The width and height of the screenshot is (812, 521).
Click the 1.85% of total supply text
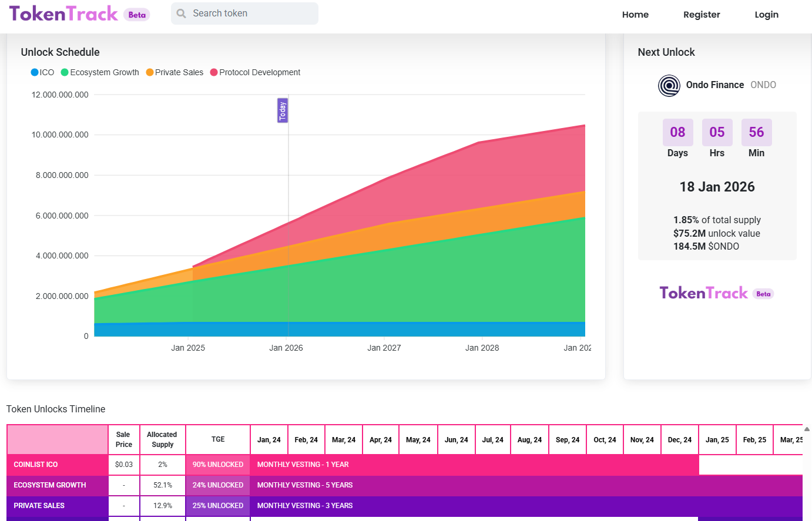tap(717, 220)
